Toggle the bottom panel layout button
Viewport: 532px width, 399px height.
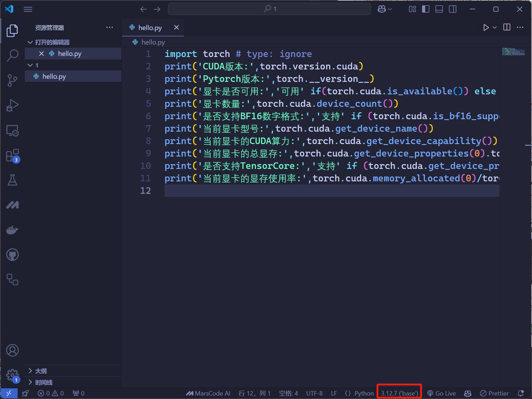pos(439,9)
